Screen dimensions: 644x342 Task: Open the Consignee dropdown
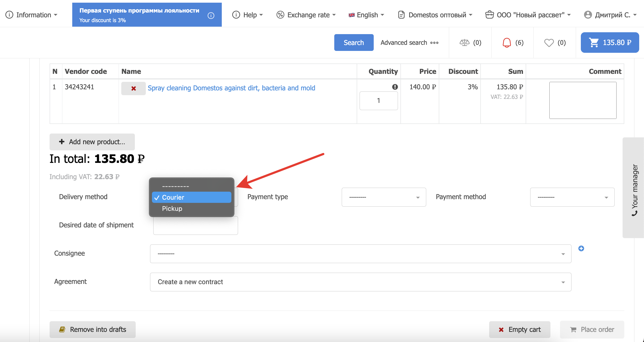pos(360,254)
